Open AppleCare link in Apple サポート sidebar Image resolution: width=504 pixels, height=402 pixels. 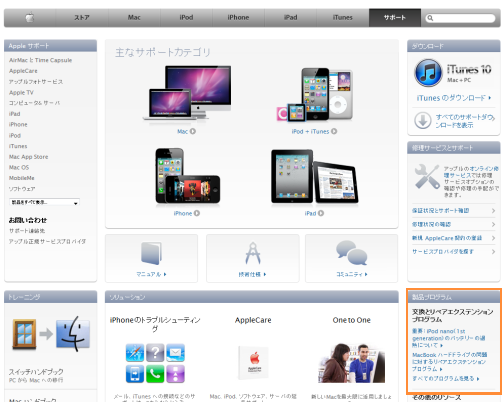23,71
